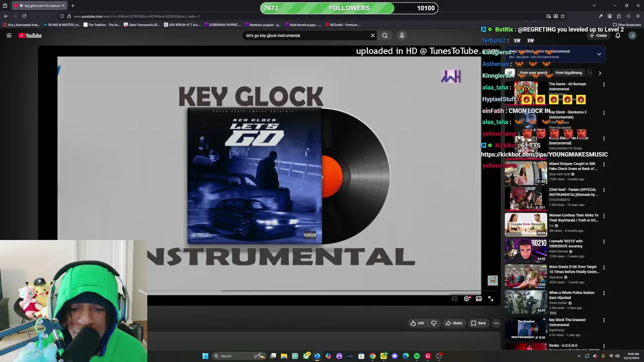Open Miami Stripper Caught in $8K title

pos(573,166)
